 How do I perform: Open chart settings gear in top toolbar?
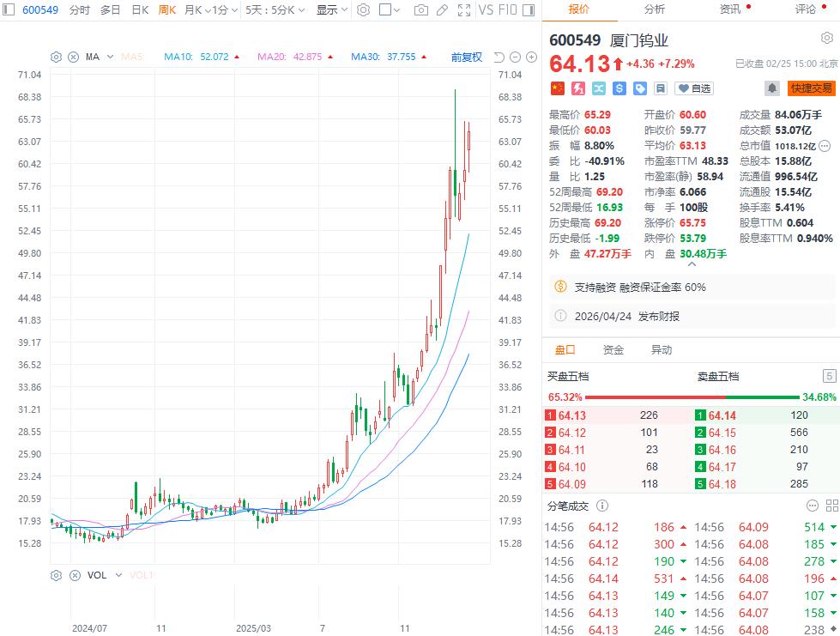pyautogui.click(x=363, y=9)
